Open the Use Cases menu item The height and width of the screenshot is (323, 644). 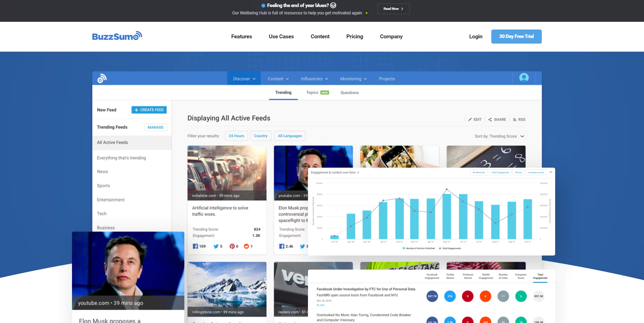pyautogui.click(x=281, y=37)
